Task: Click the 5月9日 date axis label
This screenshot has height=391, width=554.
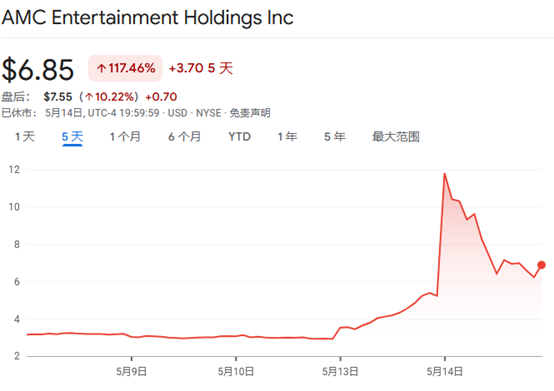Action: [131, 372]
